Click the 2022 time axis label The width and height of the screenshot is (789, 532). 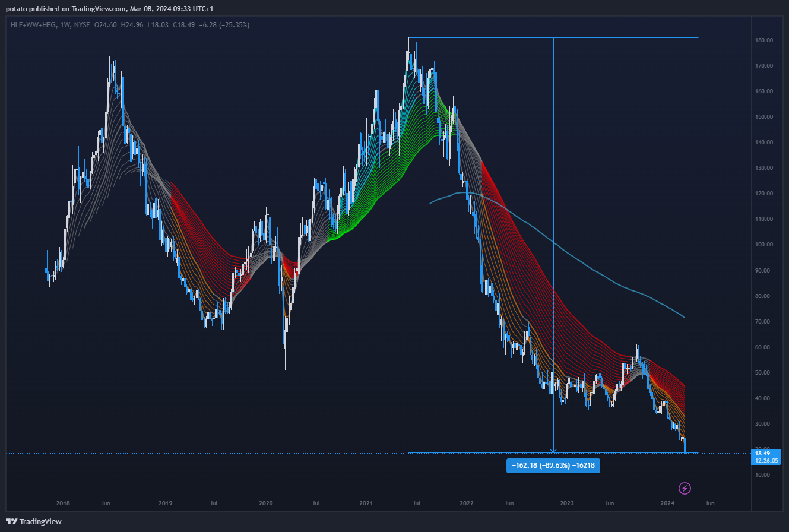pos(467,503)
